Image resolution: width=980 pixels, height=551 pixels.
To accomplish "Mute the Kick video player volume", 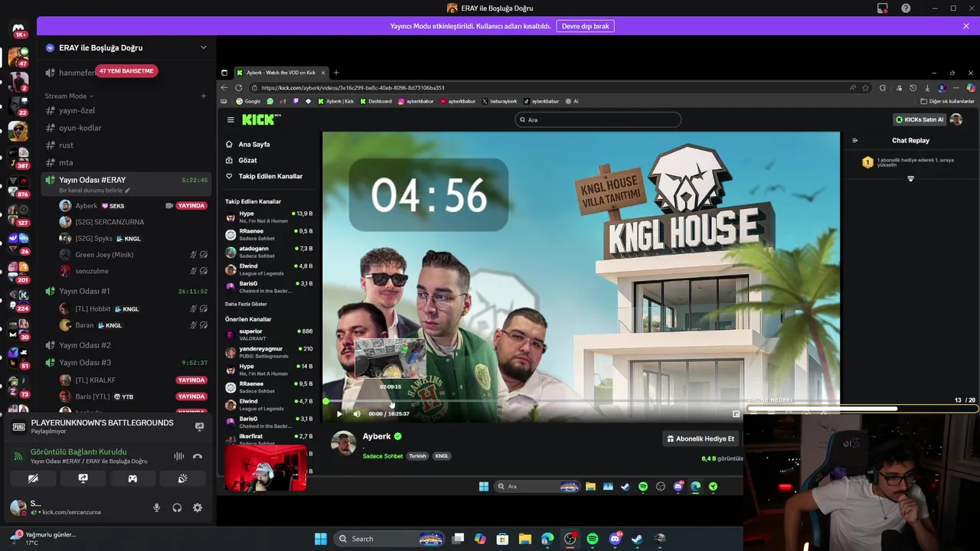I will point(357,413).
